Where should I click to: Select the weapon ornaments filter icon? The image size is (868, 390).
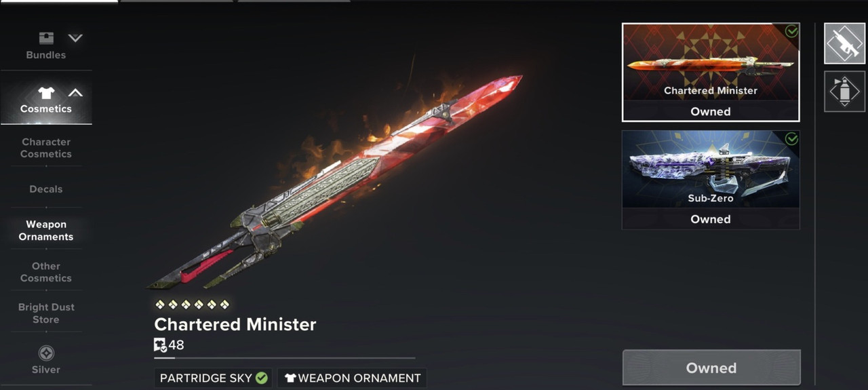[x=844, y=43]
